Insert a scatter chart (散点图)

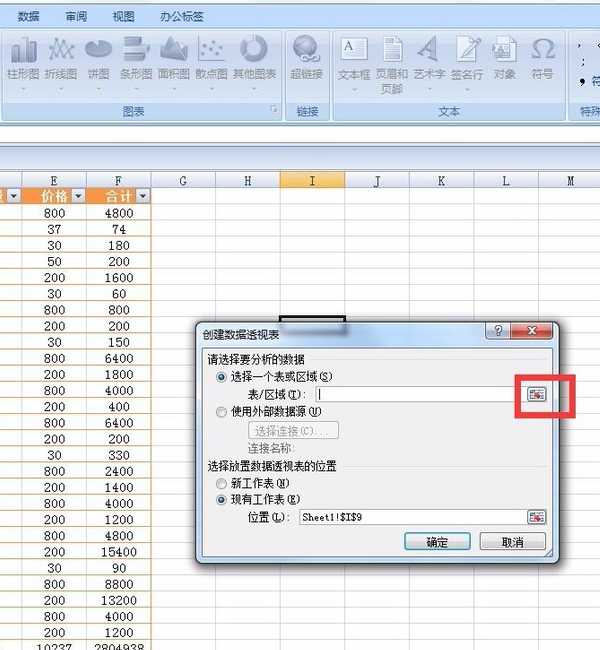point(211,62)
